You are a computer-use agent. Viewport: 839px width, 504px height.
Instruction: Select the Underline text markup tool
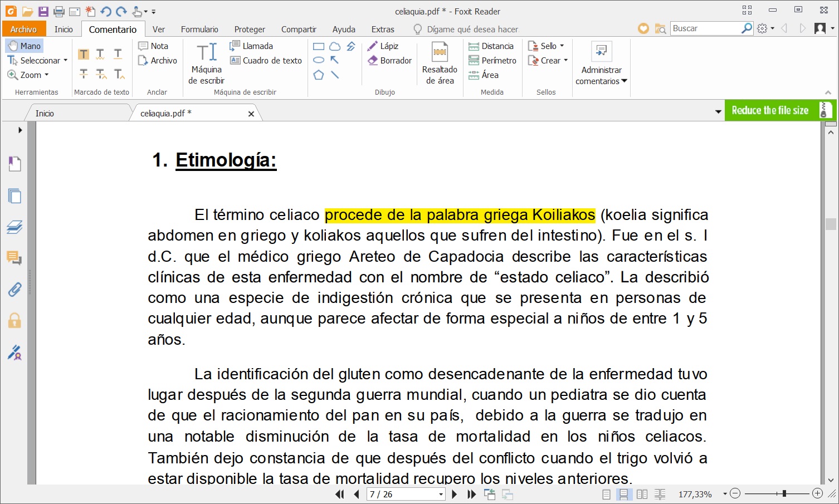pos(118,54)
